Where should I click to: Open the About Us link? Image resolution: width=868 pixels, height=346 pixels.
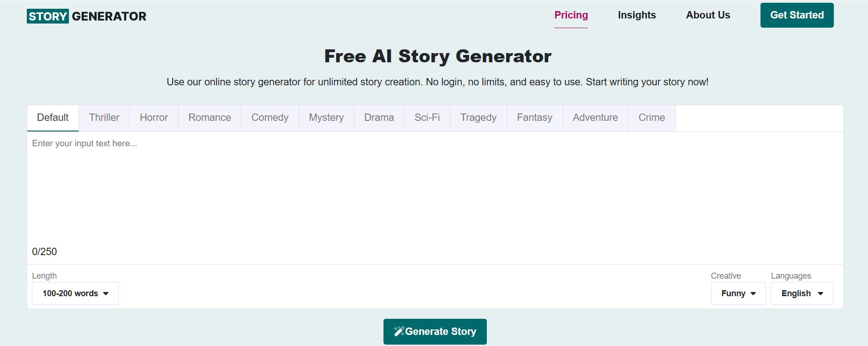[708, 15]
